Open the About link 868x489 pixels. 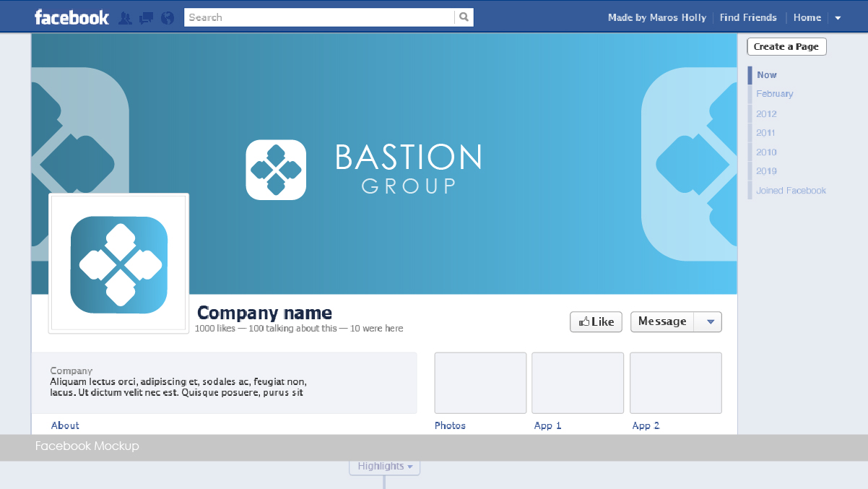click(65, 425)
